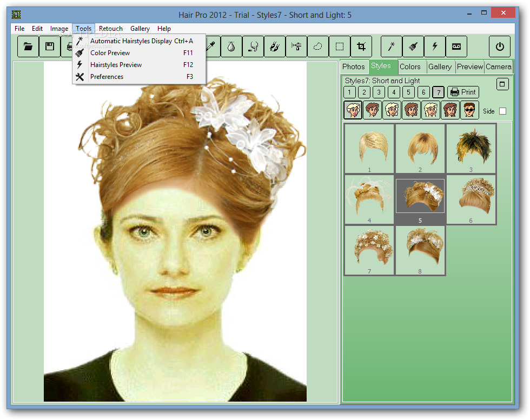Open the Edit menu
Image resolution: width=530 pixels, height=420 pixels.
(x=37, y=29)
